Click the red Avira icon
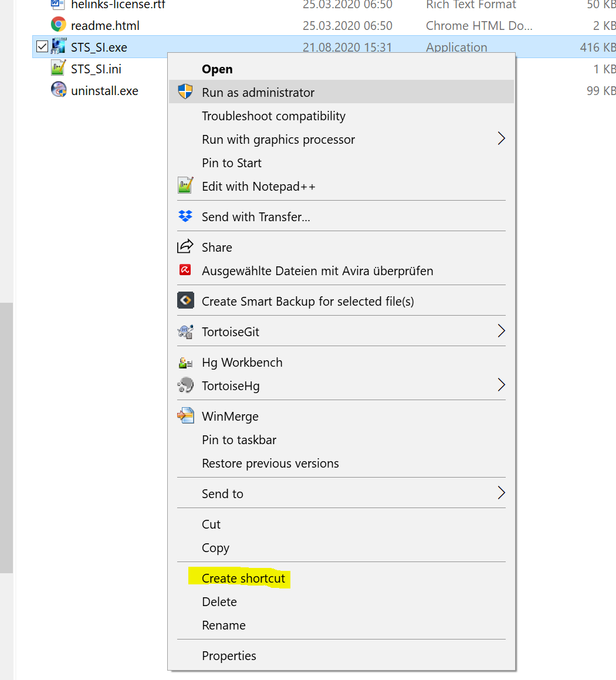This screenshot has width=616, height=680. [x=185, y=270]
